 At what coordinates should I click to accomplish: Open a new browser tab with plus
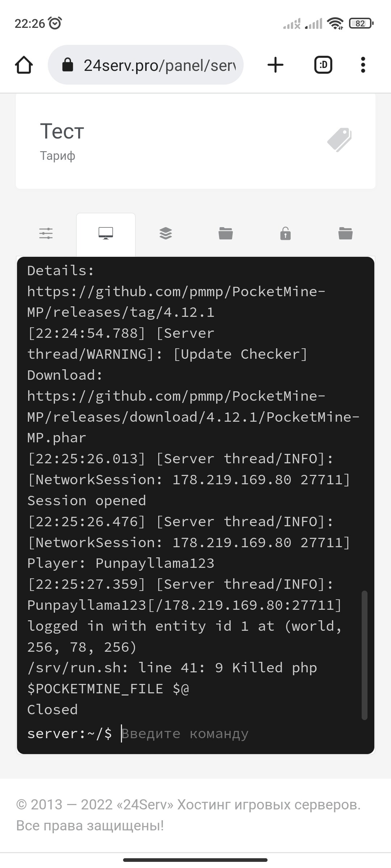click(276, 65)
